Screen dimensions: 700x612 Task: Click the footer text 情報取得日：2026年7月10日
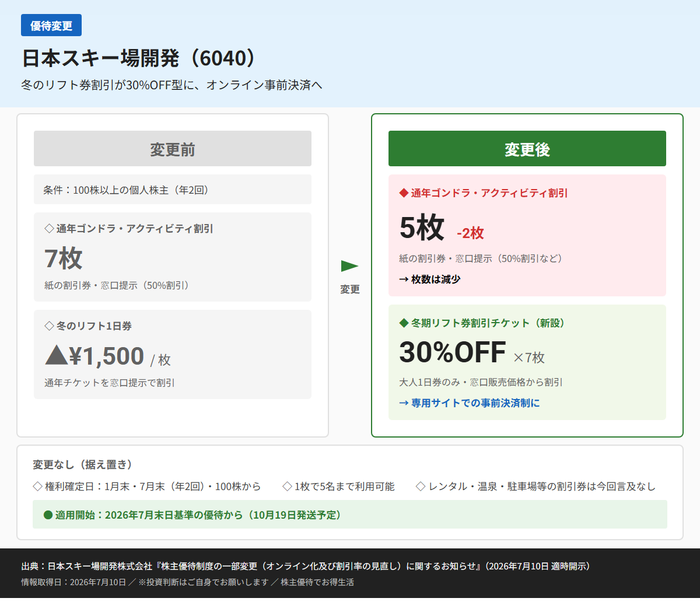click(73, 582)
